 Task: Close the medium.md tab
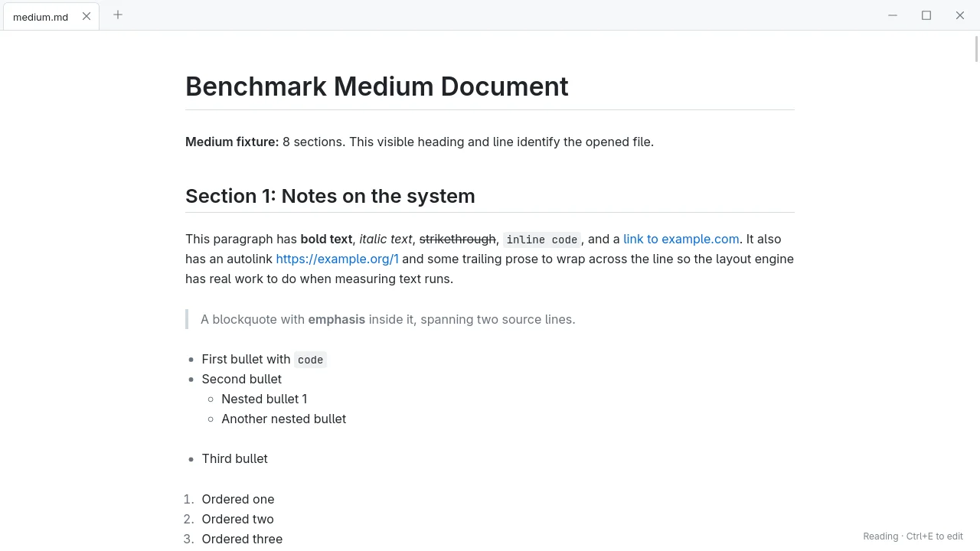[x=87, y=16]
